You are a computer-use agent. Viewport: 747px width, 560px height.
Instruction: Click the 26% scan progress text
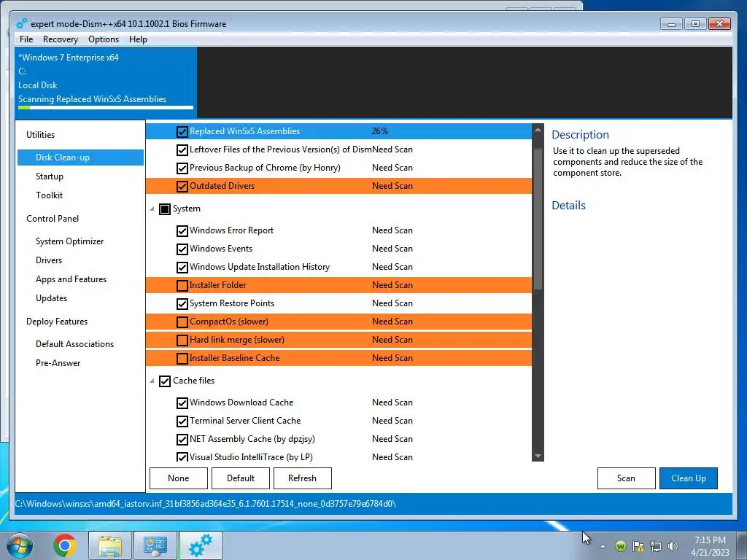point(379,131)
